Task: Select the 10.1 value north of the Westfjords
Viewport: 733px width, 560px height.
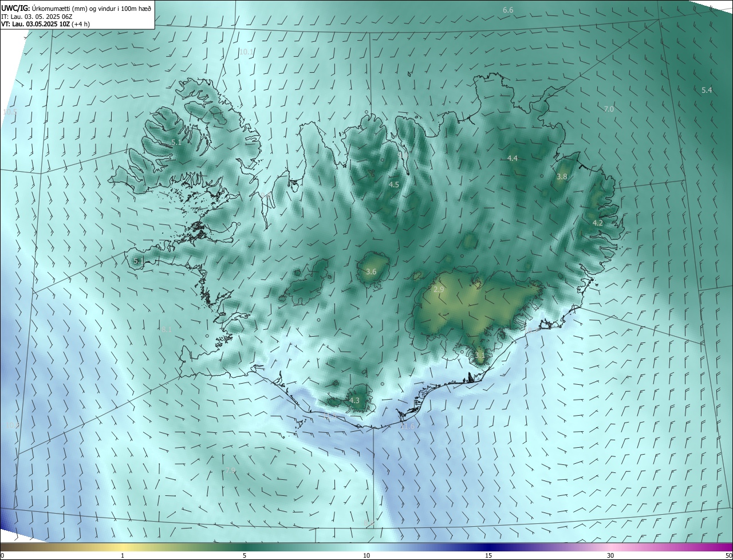Action: 246,52
